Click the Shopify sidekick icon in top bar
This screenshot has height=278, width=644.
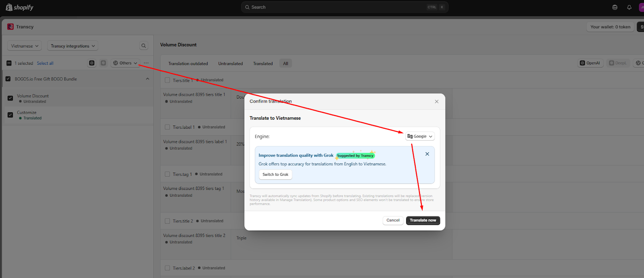tap(615, 7)
